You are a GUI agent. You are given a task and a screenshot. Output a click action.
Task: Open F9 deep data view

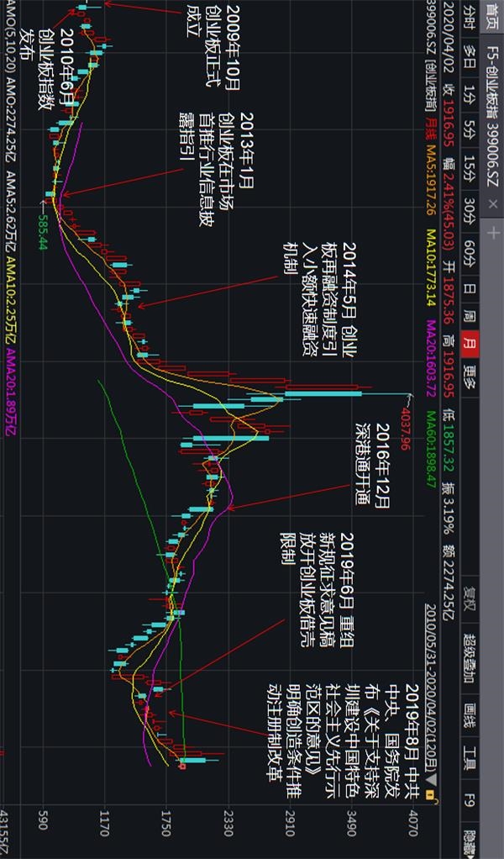coord(469,802)
